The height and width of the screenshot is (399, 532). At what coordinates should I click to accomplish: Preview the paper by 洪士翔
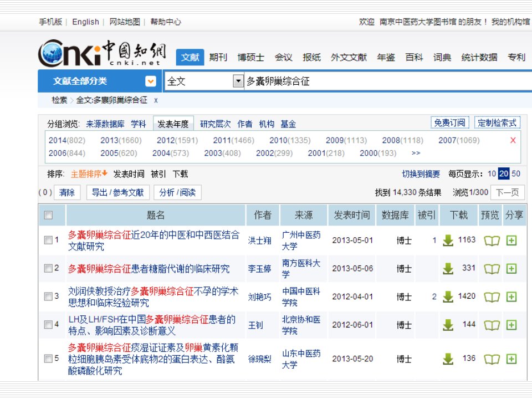tap(492, 241)
